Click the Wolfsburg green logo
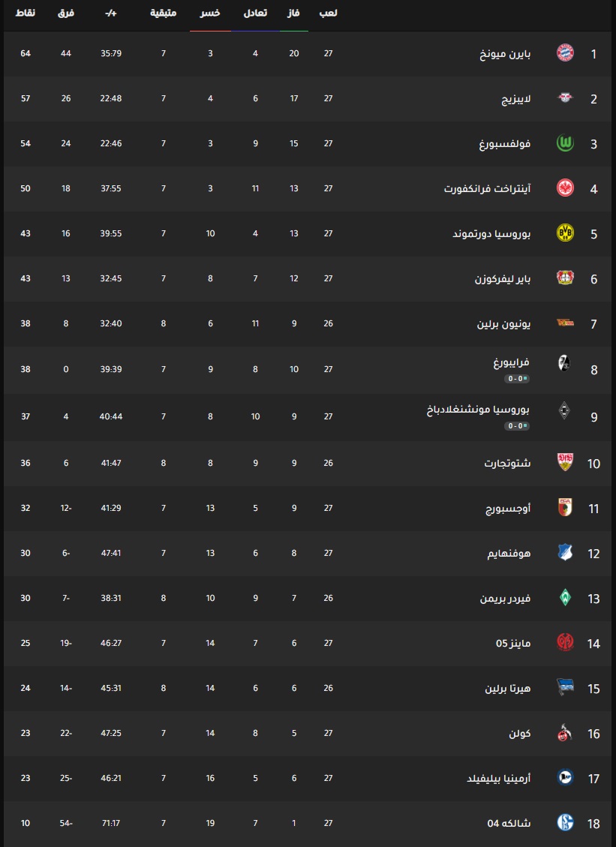The height and width of the screenshot is (847, 616). tap(565, 143)
